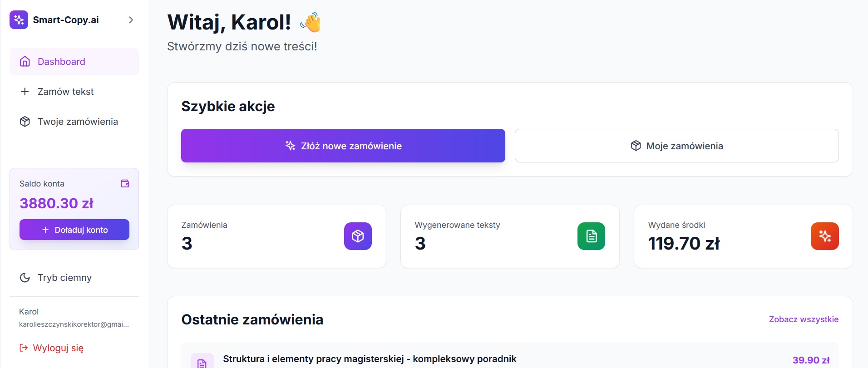868x368 pixels.
Task: Follow the Zobacz wszystkie link
Action: coord(804,319)
